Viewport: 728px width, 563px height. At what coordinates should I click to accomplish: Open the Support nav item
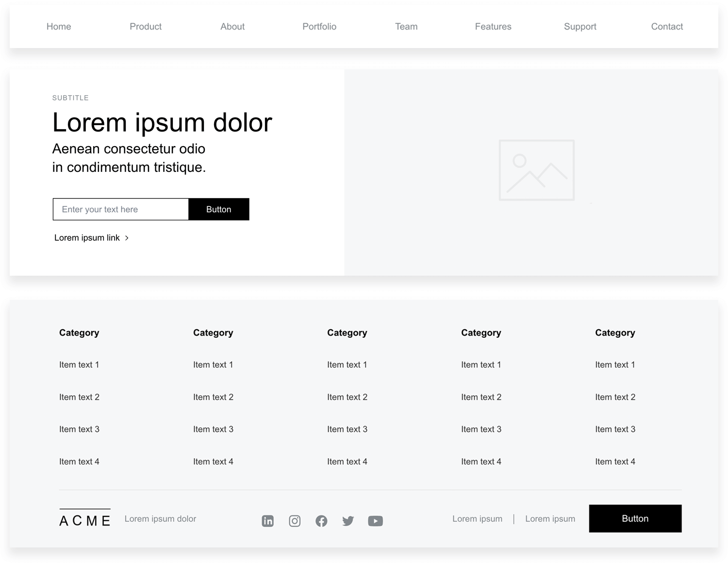[580, 27]
